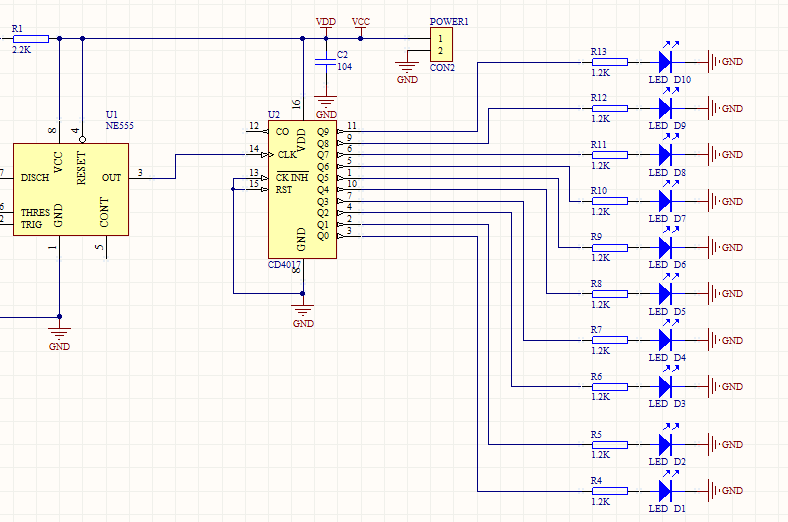
Task: Click the LED D8 diode symbol
Action: click(665, 155)
